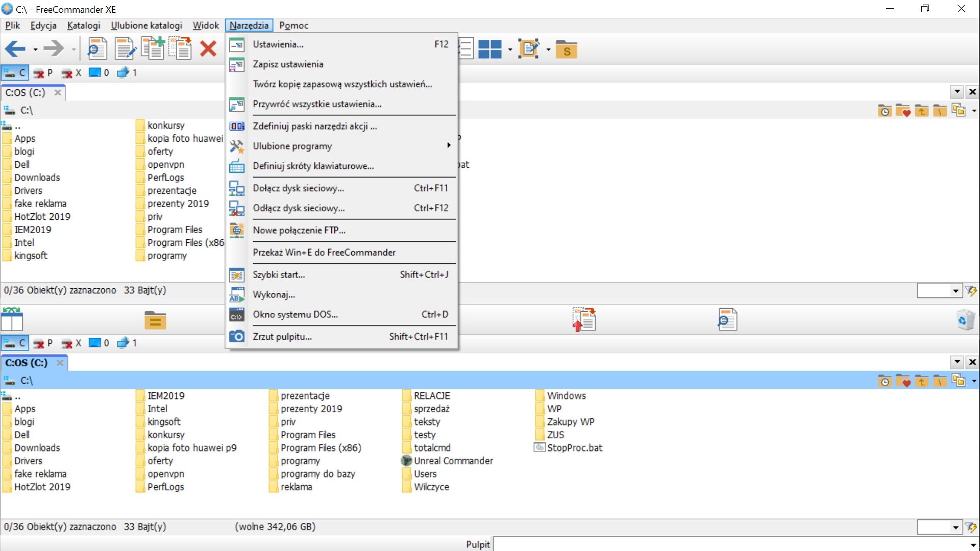Select drive P in top drive bar

tap(43, 73)
